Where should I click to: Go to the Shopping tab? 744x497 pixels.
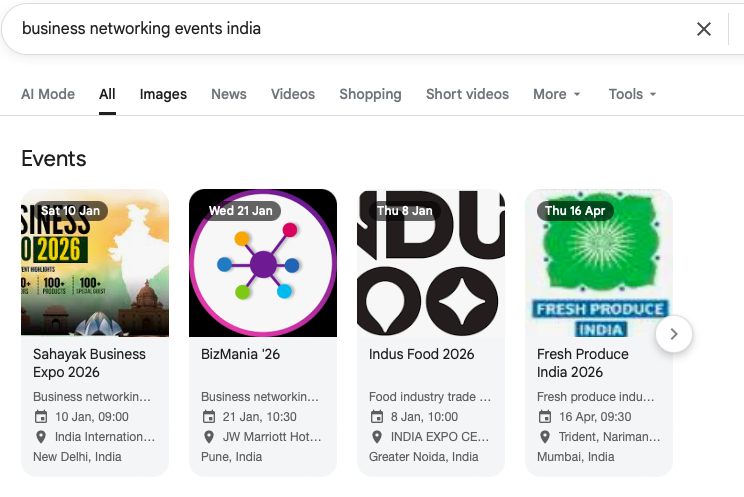click(x=370, y=94)
